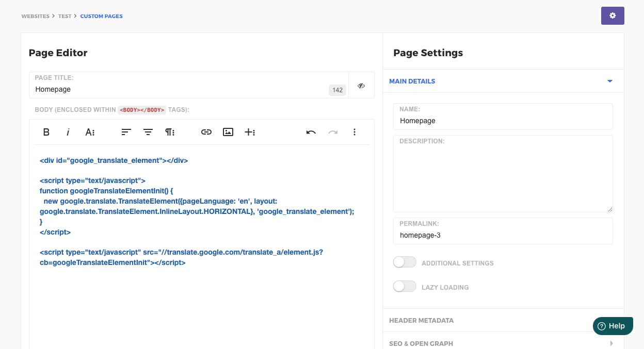
Task: Place cursor in google_translate_element div line
Action: coord(114,160)
